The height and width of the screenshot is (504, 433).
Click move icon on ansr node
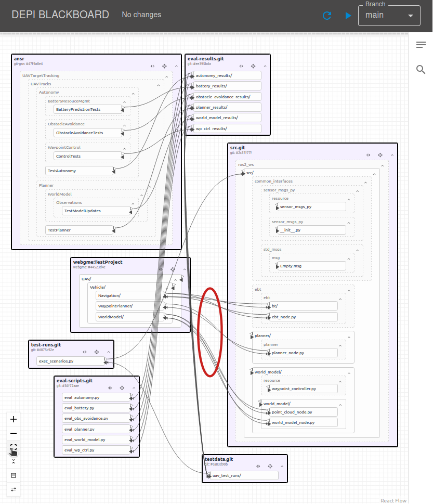(164, 66)
